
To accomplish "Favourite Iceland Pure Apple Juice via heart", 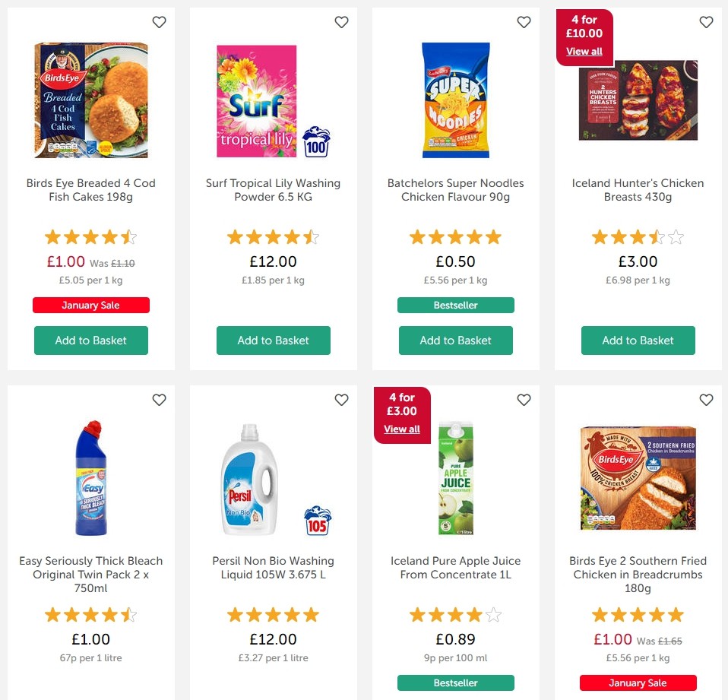I will 524,399.
